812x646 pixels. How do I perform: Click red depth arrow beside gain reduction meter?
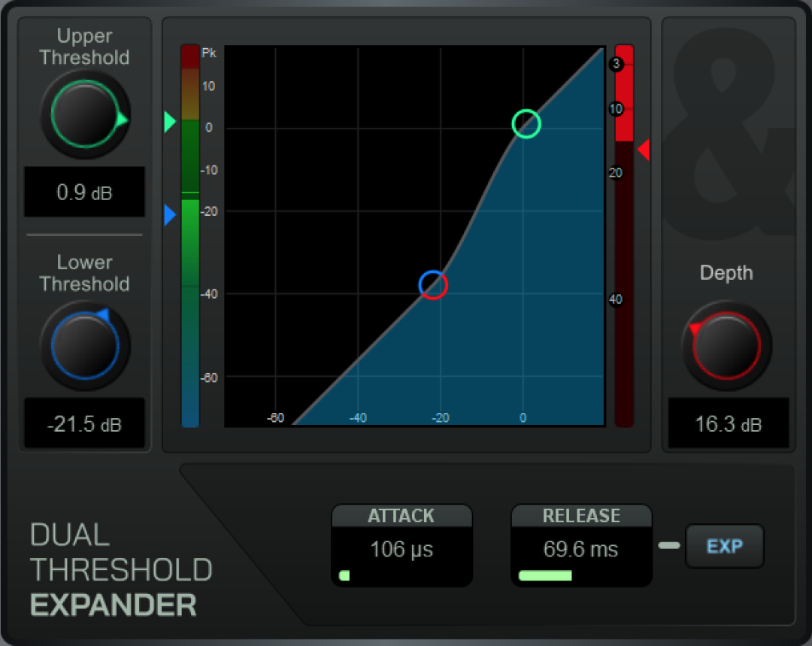(x=644, y=150)
